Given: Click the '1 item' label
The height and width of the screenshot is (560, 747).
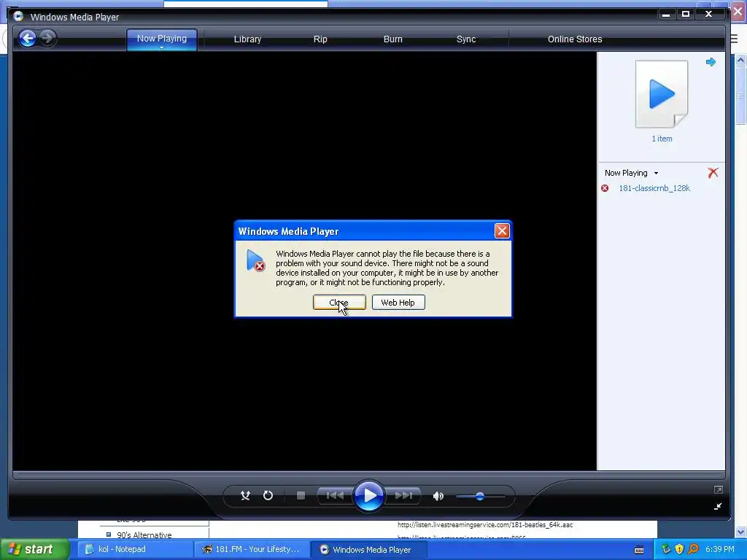Looking at the screenshot, I should 662,139.
